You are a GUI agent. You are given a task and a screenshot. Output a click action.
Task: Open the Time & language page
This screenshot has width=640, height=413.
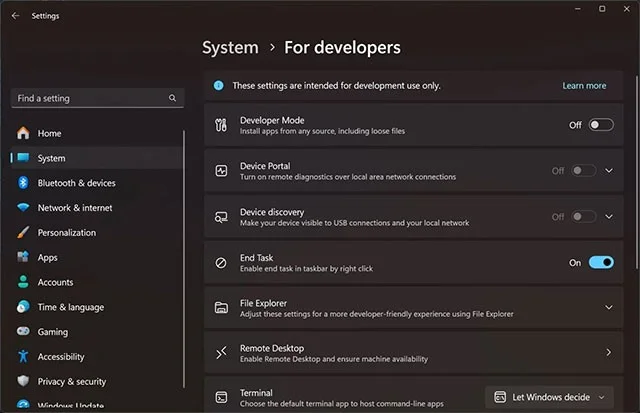point(97,307)
